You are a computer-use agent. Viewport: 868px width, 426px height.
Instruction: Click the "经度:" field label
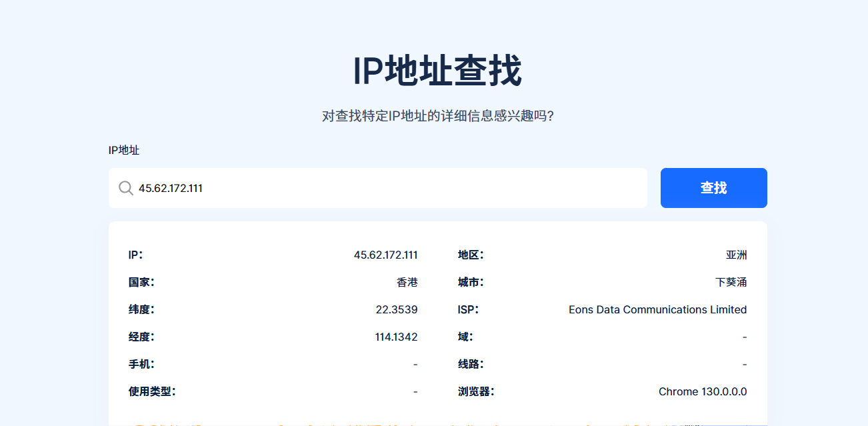[x=141, y=337]
